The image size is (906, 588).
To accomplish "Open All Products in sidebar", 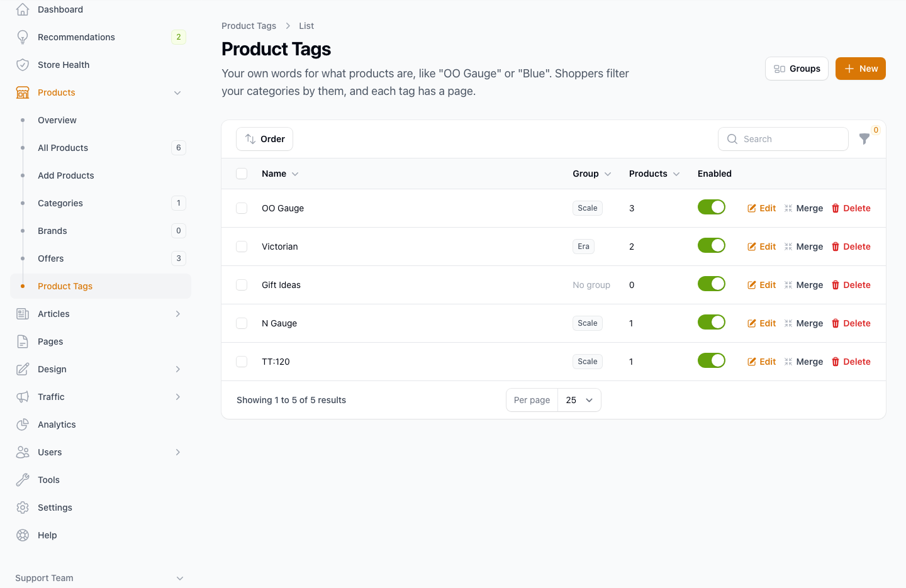I will (x=101, y=148).
